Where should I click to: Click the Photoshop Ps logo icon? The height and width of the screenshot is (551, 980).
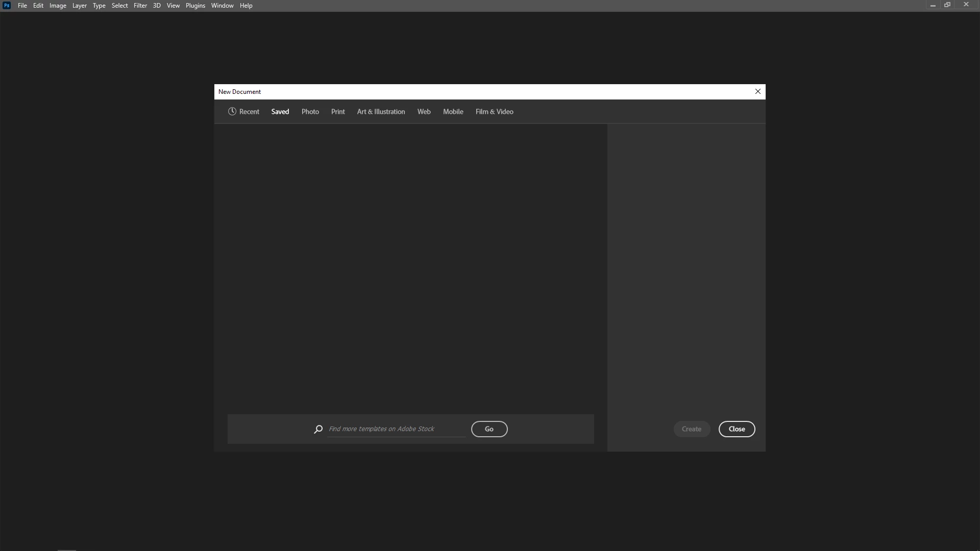pos(7,6)
